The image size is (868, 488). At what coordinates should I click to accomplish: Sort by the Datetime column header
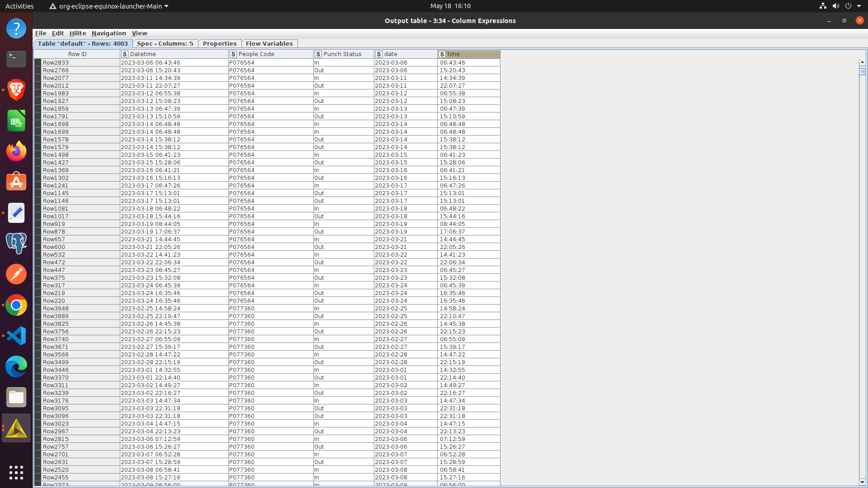(174, 54)
